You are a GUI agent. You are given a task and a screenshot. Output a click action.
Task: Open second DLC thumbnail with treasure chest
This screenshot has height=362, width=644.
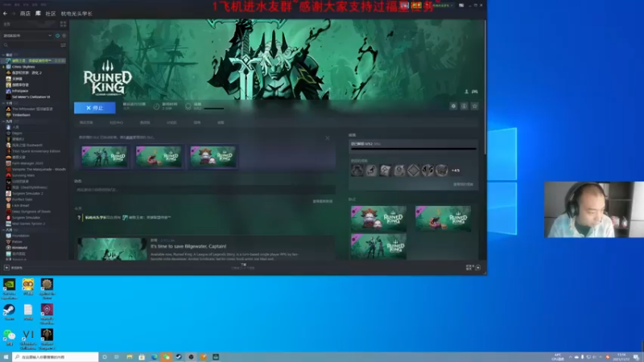[x=159, y=156]
